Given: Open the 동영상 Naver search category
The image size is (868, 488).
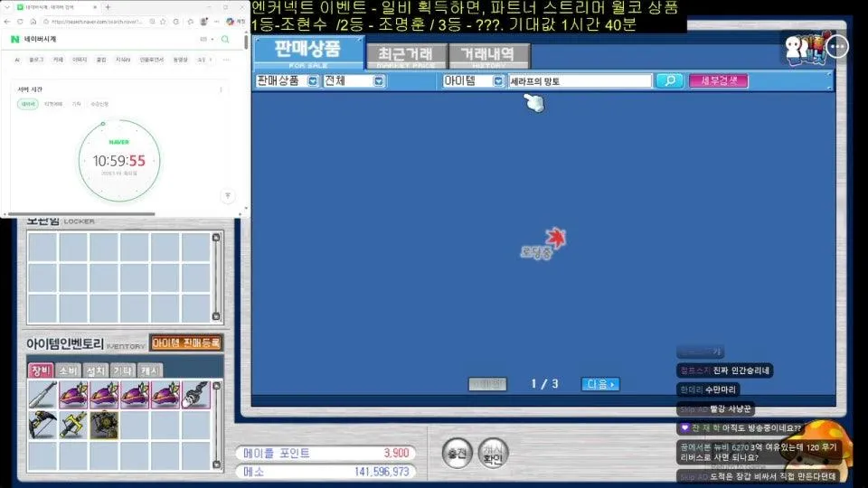Looking at the screenshot, I should pos(181,60).
